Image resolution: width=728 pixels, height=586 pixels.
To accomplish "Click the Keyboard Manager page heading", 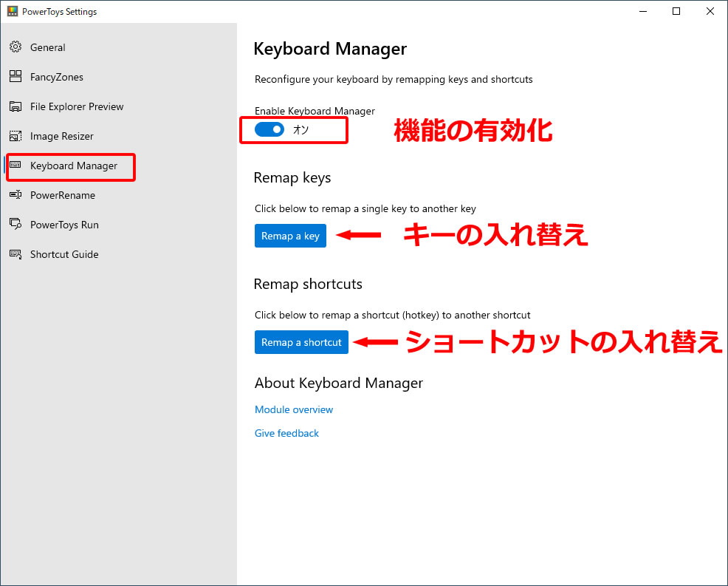I will [330, 48].
